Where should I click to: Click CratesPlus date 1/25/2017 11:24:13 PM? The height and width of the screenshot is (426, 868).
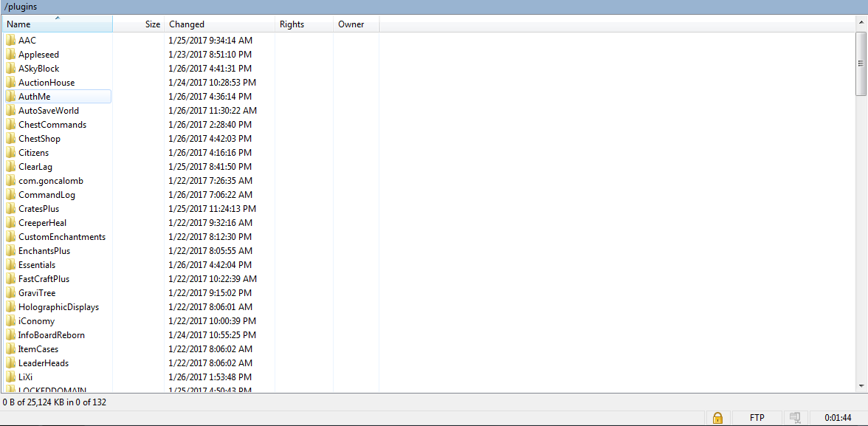[x=213, y=209]
